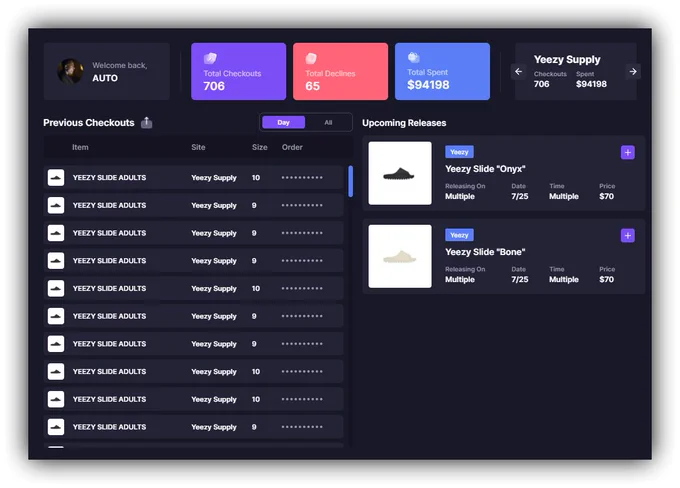Open the Total Checkouts 706 card
Viewport: 680px width, 488px height.
239,72
